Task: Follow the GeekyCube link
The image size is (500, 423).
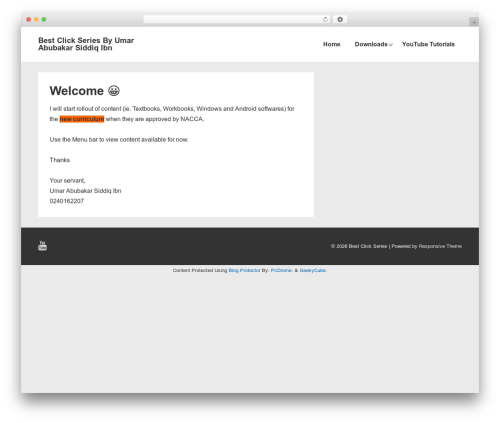Action: coord(313,270)
